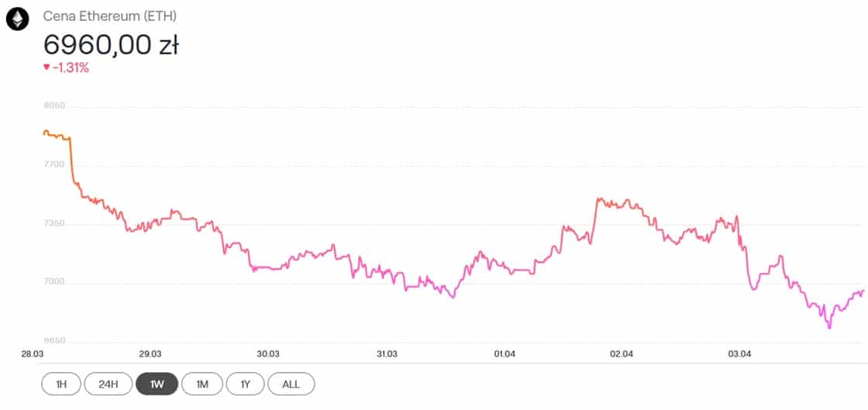Click the 28.03 date marker
868x410 pixels.
33,354
